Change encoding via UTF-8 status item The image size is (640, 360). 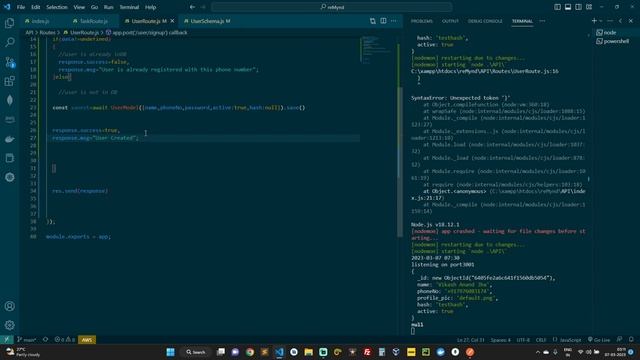point(523,340)
